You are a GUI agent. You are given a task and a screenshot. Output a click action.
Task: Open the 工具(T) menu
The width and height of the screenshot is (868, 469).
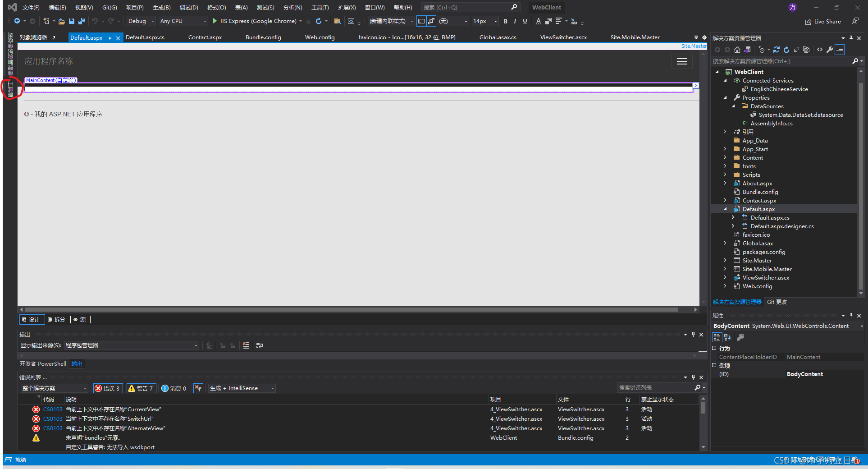(x=320, y=7)
